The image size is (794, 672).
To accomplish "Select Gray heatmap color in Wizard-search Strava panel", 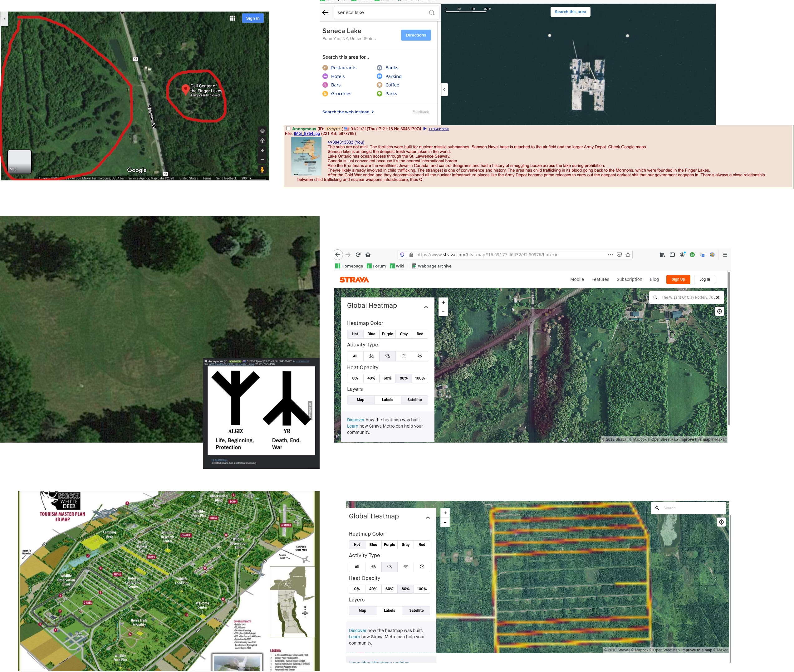I will click(404, 334).
